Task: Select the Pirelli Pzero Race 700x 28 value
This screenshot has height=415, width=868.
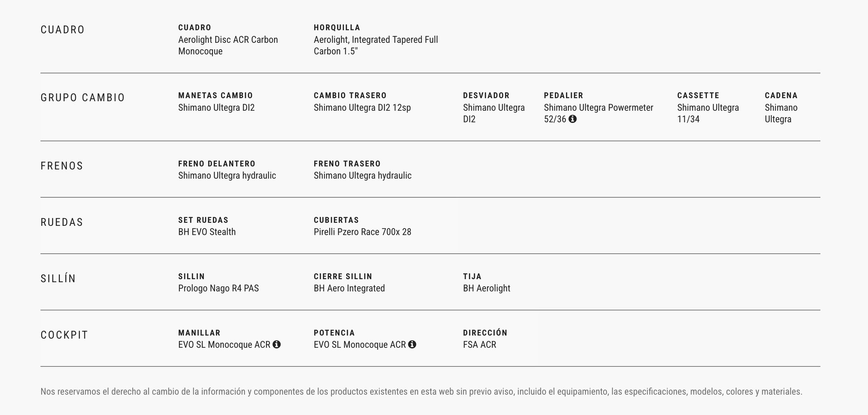Action: (362, 232)
